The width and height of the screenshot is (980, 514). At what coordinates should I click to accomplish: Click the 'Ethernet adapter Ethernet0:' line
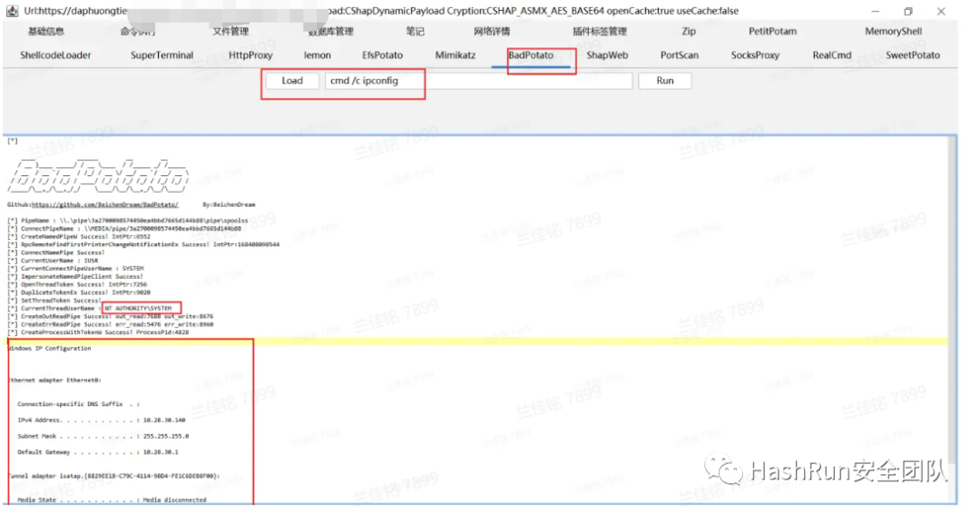pyautogui.click(x=55, y=381)
